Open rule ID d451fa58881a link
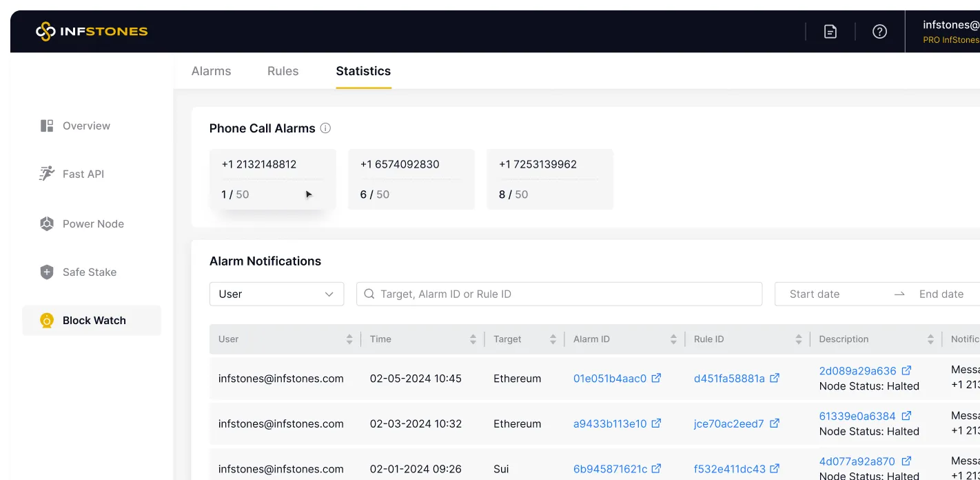Viewport: 980px width, 480px height. point(729,378)
